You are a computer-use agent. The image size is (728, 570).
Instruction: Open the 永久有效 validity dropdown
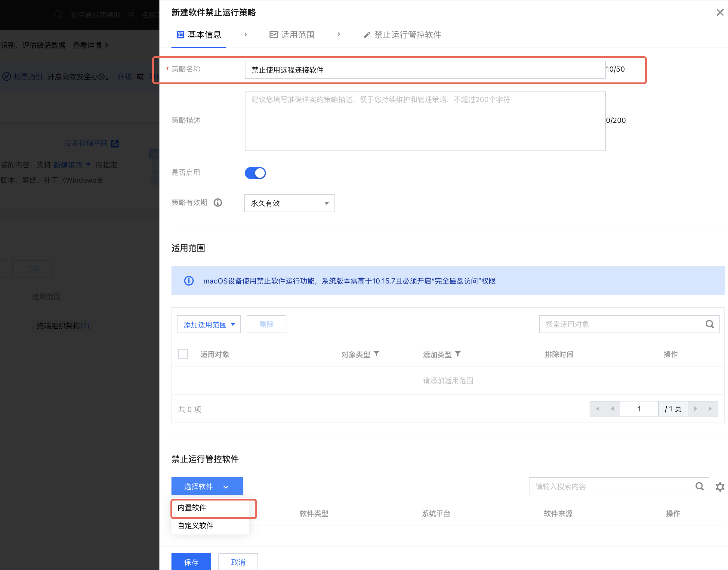coord(289,203)
